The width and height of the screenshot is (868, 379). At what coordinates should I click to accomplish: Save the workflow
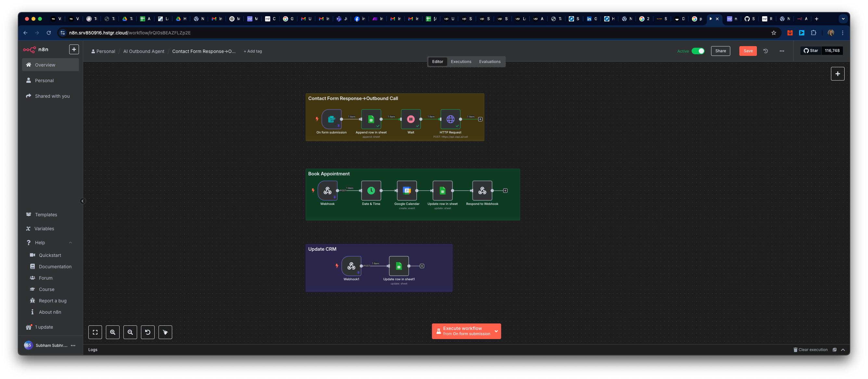[x=748, y=51]
